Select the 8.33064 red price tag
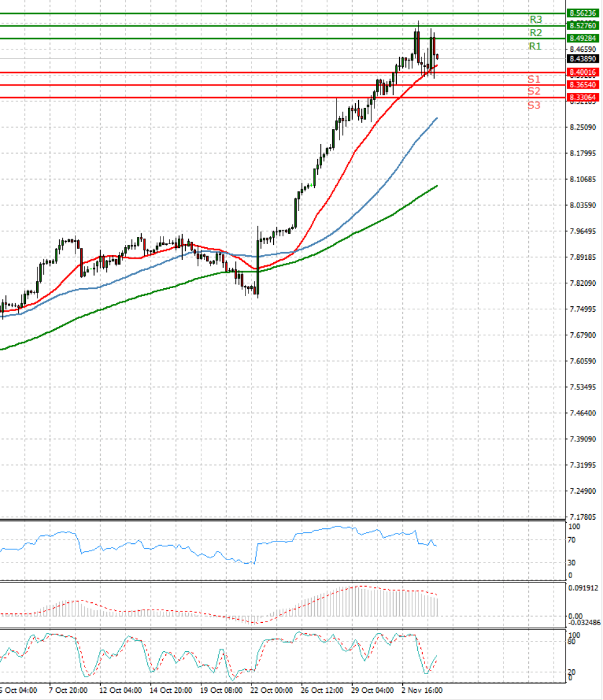The height and width of the screenshot is (700, 603). pos(582,97)
